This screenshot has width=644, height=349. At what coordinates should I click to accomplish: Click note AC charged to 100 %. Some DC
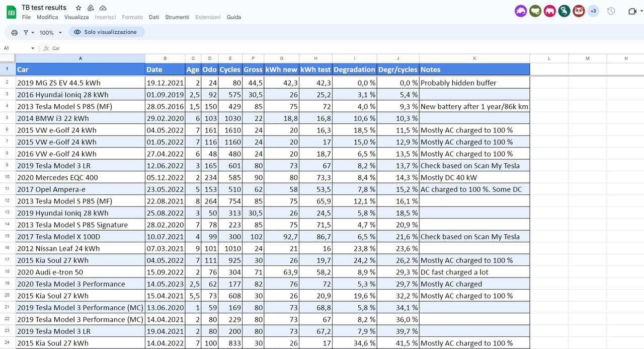[474, 189]
